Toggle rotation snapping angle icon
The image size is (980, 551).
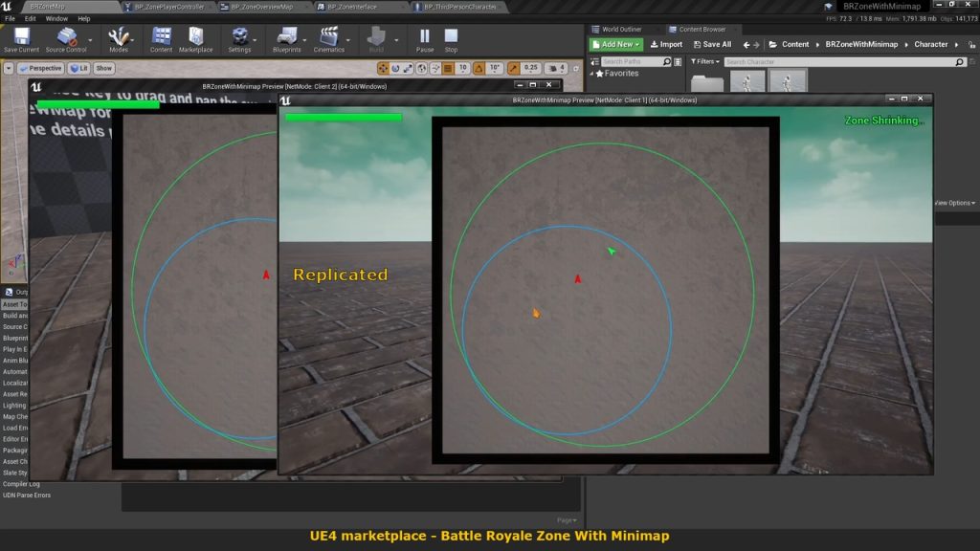click(479, 69)
